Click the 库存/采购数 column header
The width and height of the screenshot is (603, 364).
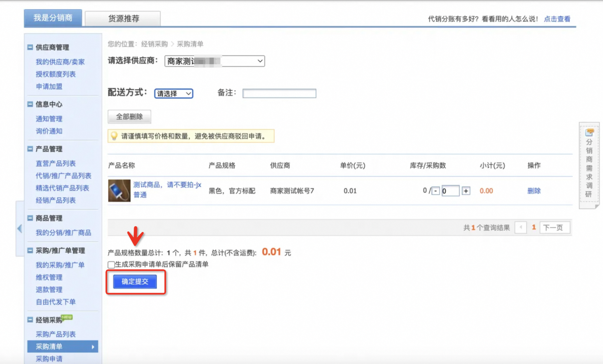(428, 166)
